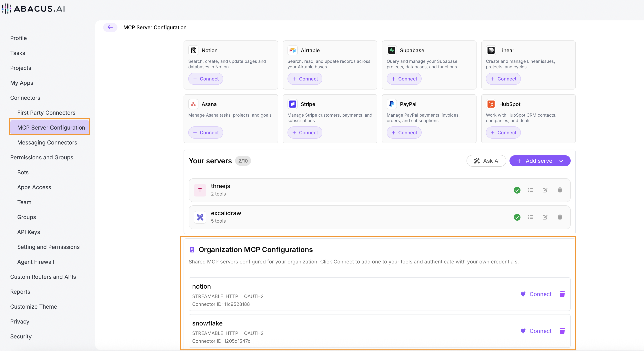This screenshot has height=351, width=644.
Task: Click the Organization MCP Configurations building icon
Action: pyautogui.click(x=192, y=250)
